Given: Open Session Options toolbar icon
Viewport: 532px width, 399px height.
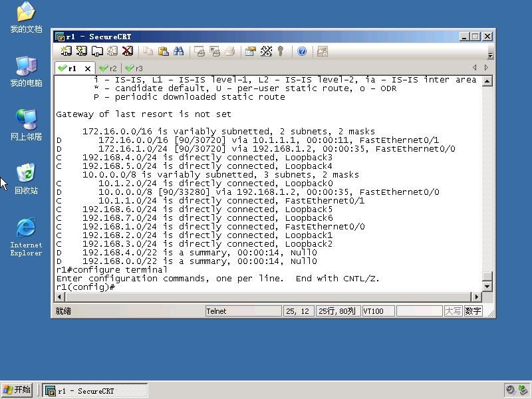Looking at the screenshot, I should click(x=251, y=51).
